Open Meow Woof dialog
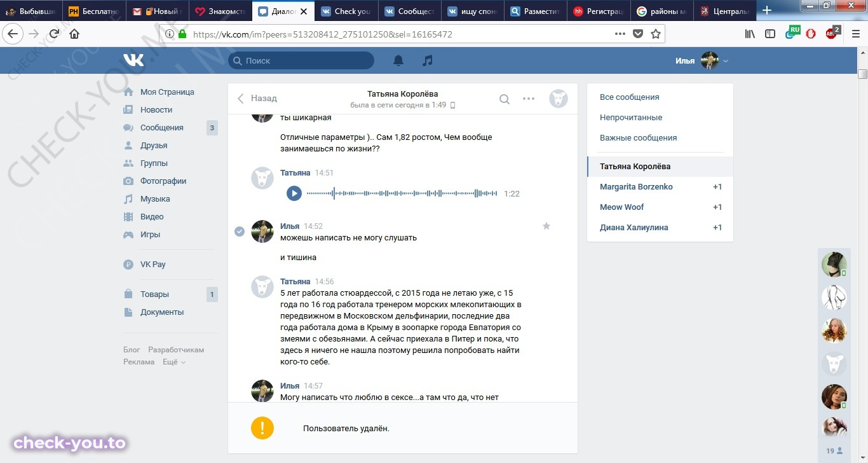868x463 pixels. (x=660, y=207)
